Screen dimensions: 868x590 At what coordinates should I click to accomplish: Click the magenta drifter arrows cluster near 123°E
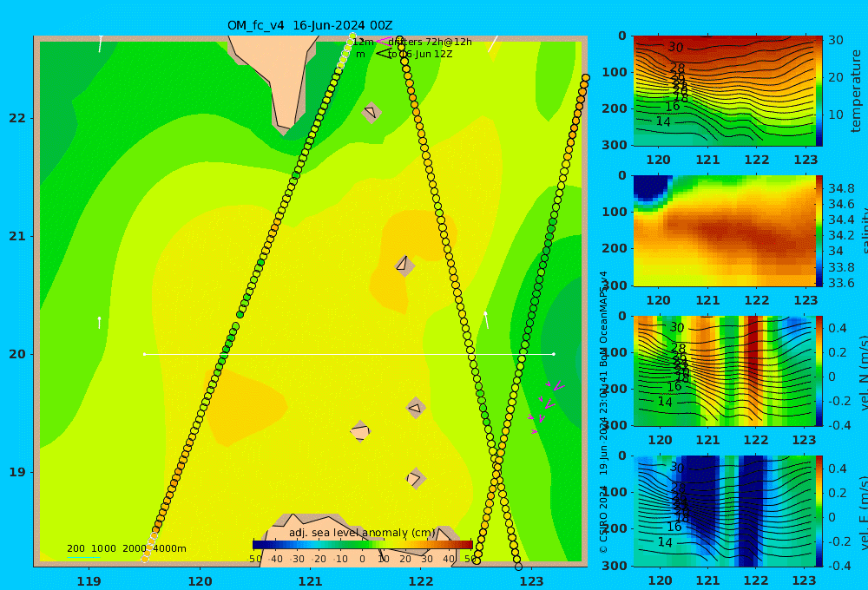coord(545,406)
